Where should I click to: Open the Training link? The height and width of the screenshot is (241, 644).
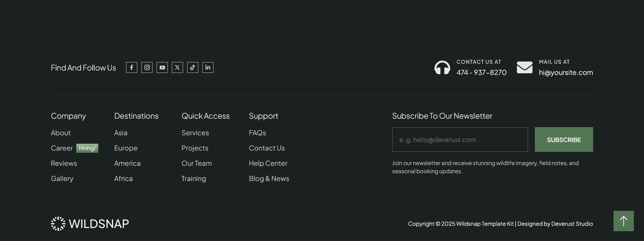194,179
